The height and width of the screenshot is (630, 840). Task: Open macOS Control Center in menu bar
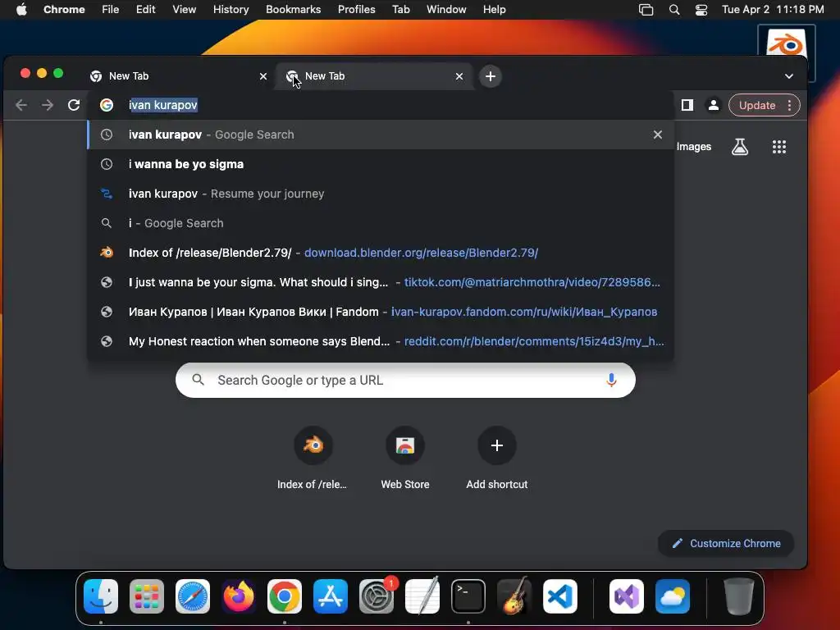(701, 10)
